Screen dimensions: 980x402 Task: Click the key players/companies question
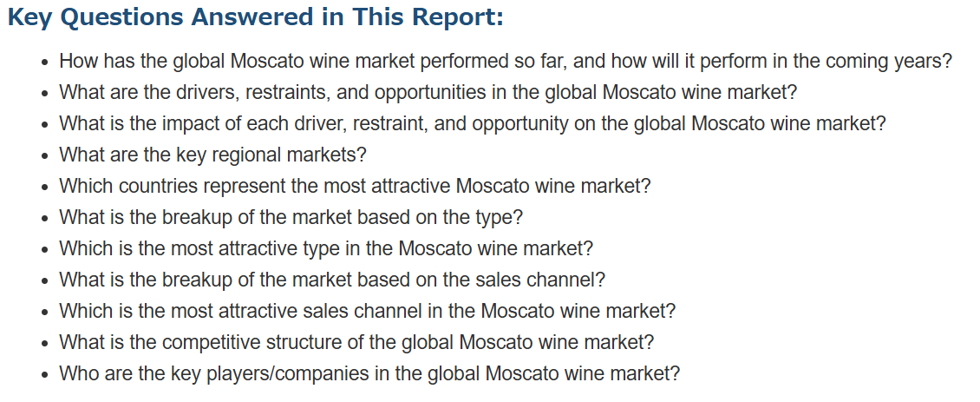tap(369, 374)
